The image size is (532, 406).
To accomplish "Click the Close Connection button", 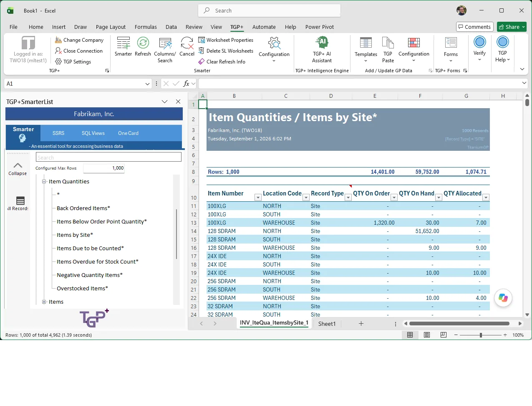I will pyautogui.click(x=79, y=51).
